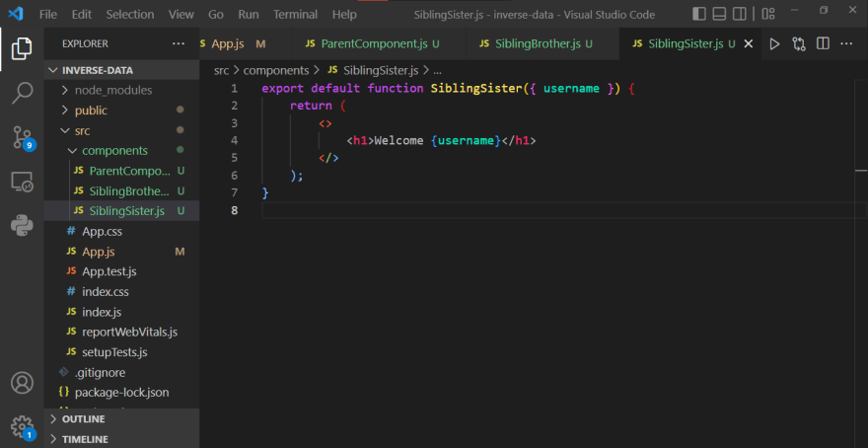Open SiblingBrothe... file in explorer
868x448 pixels.
click(x=121, y=191)
